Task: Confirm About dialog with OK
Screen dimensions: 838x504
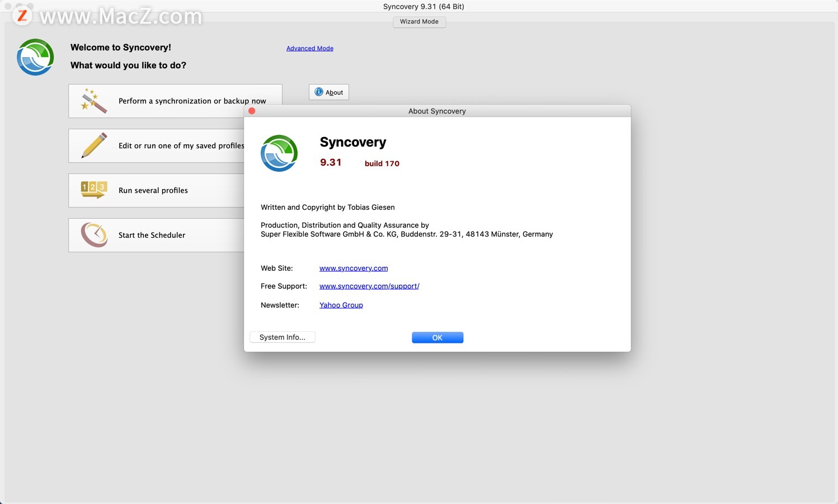Action: coord(437,337)
